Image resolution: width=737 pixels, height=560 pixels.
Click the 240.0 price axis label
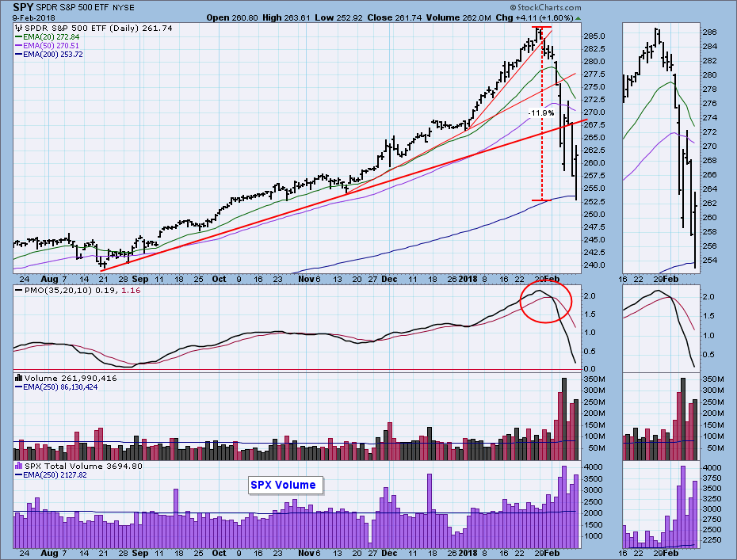point(594,265)
